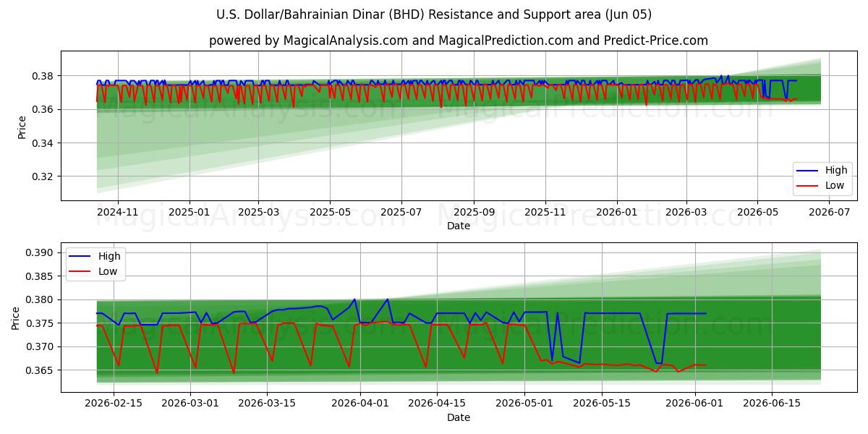Click the 2026-01 date tick label
The image size is (868, 434).
click(x=617, y=213)
